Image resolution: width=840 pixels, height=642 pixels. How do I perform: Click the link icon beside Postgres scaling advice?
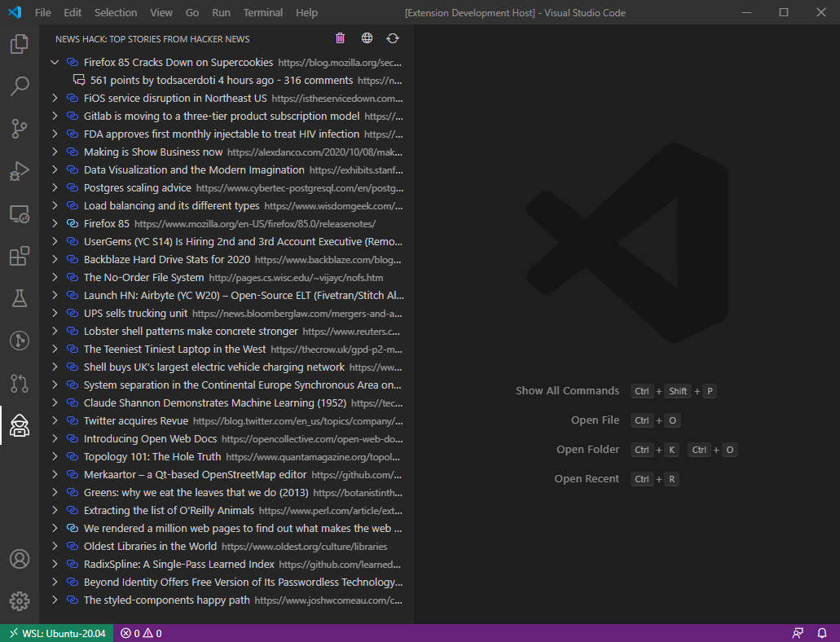73,187
